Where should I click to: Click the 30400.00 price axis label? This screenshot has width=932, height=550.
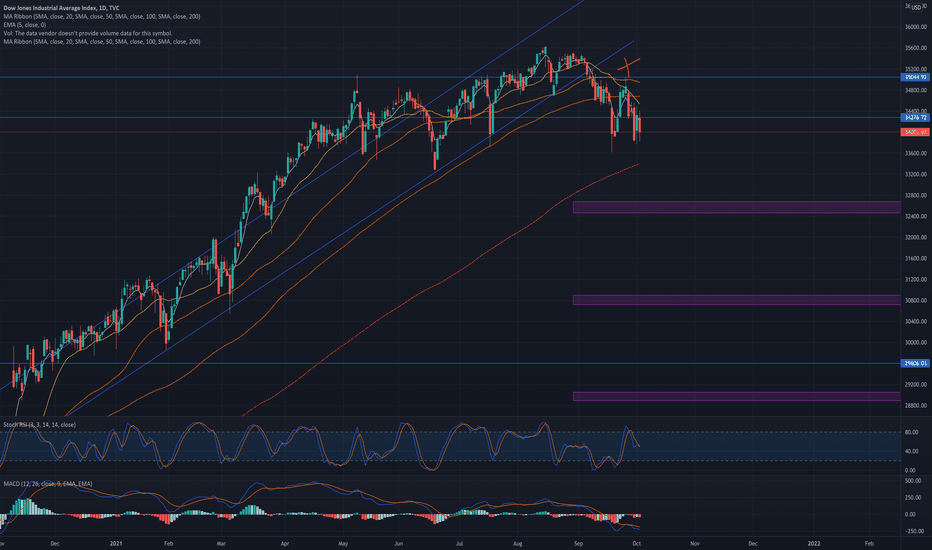916,322
